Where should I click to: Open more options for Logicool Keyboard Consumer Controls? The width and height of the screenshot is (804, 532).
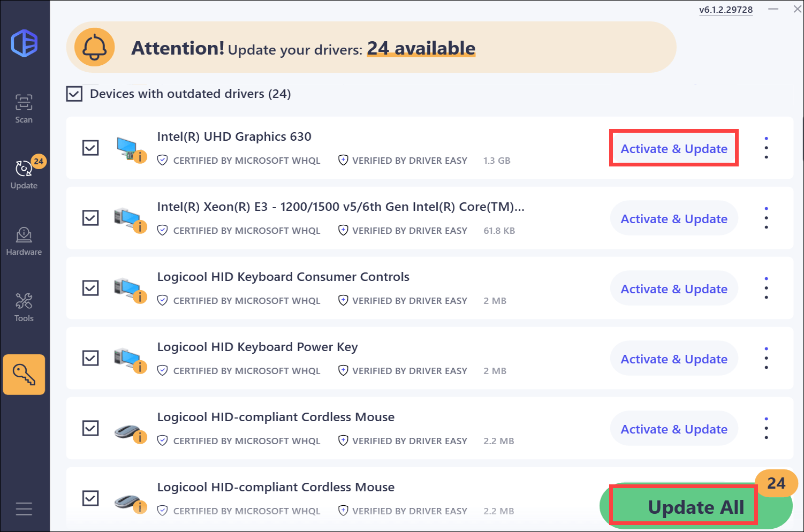767,288
